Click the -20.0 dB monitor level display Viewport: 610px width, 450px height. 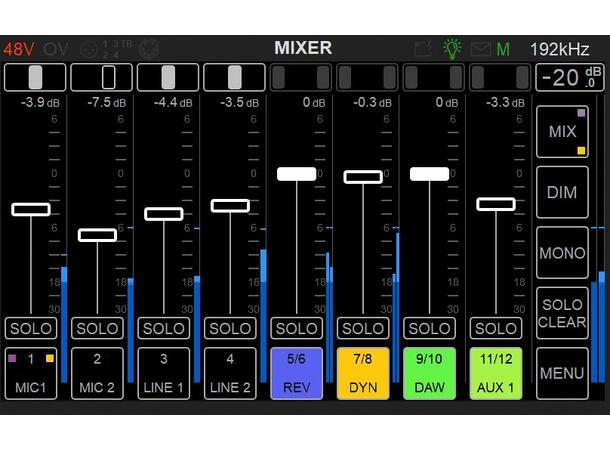[x=570, y=77]
